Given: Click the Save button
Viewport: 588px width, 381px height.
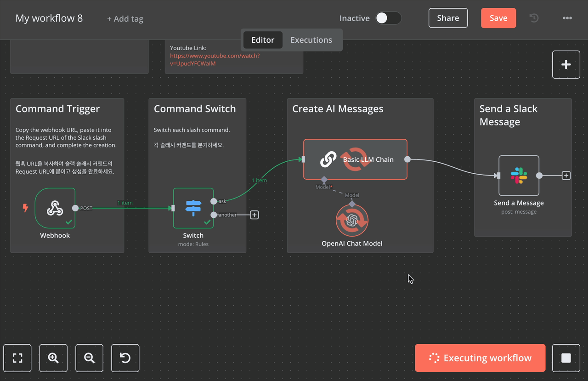Looking at the screenshot, I should coord(498,18).
